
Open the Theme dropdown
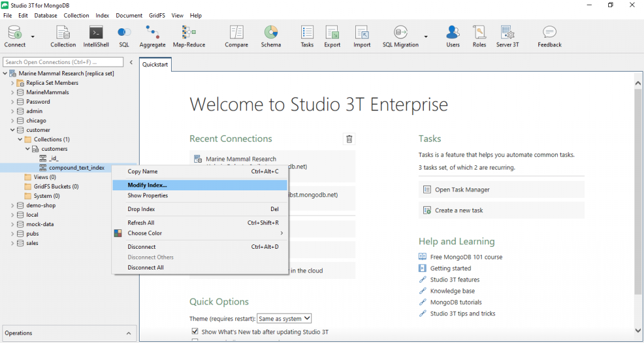[284, 318]
